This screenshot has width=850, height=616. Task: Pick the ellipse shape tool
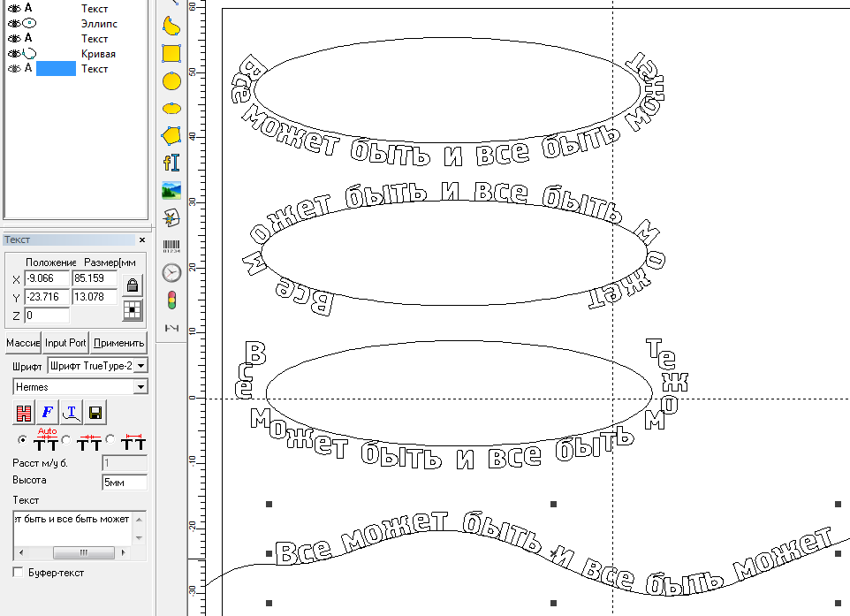[171, 108]
